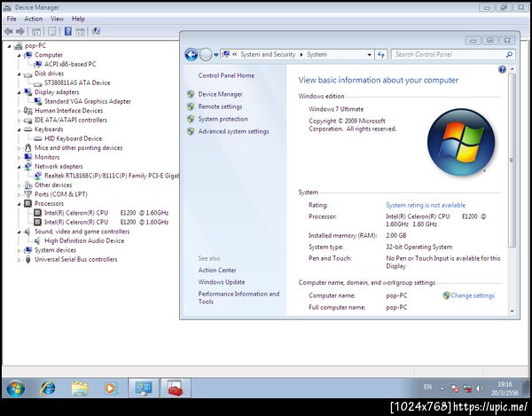Open Remote settings link

coord(220,106)
